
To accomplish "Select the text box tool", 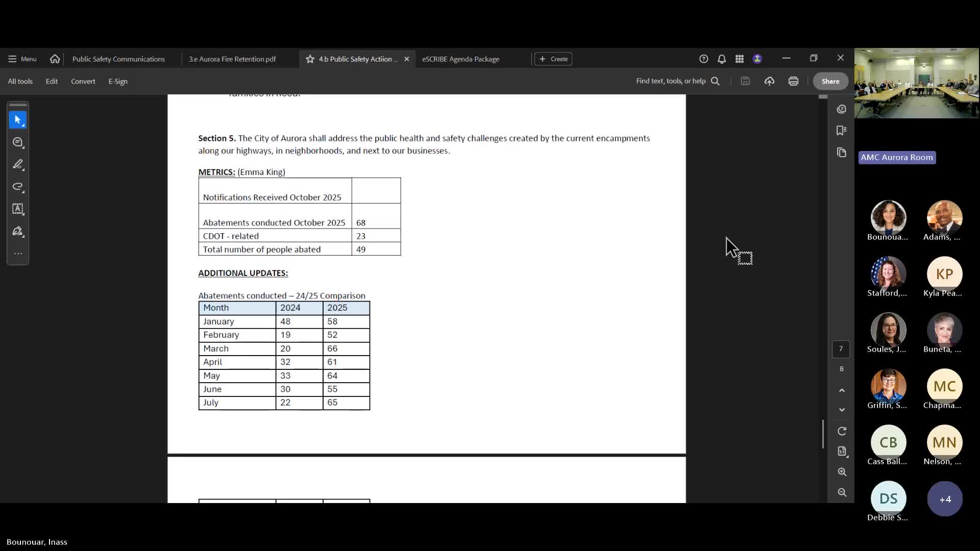I will (x=18, y=209).
